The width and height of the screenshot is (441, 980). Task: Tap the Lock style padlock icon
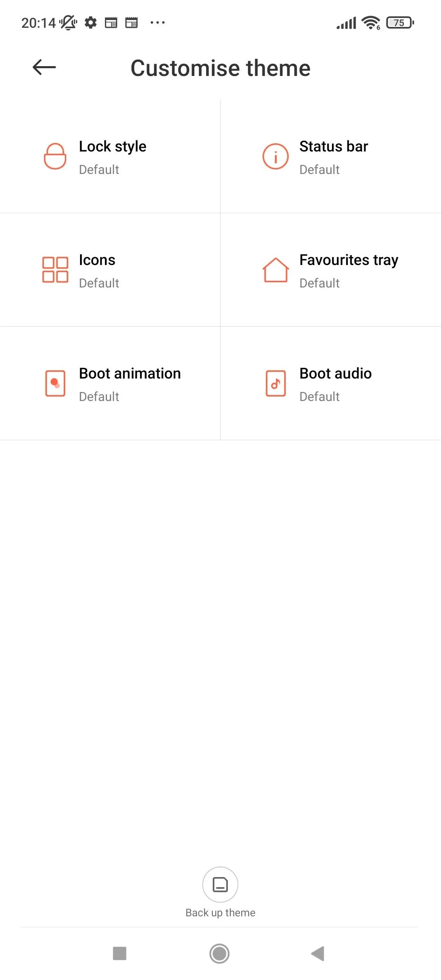click(x=55, y=156)
